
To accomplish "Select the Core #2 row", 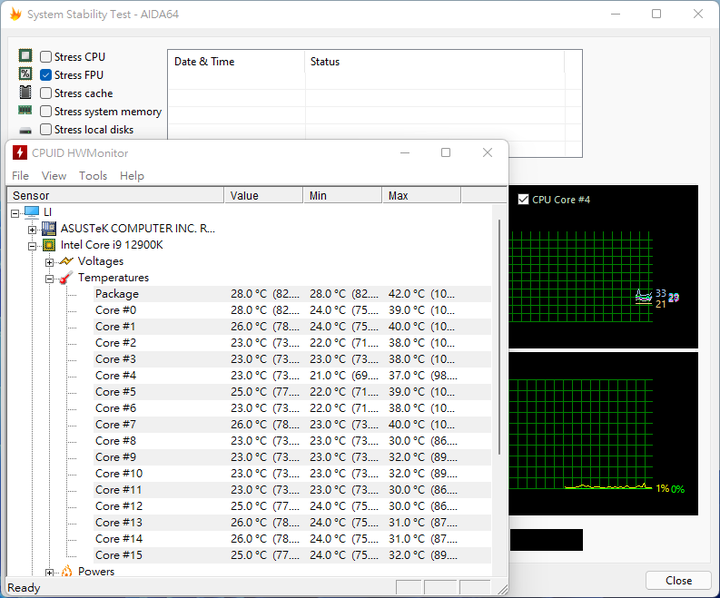I will pyautogui.click(x=292, y=343).
